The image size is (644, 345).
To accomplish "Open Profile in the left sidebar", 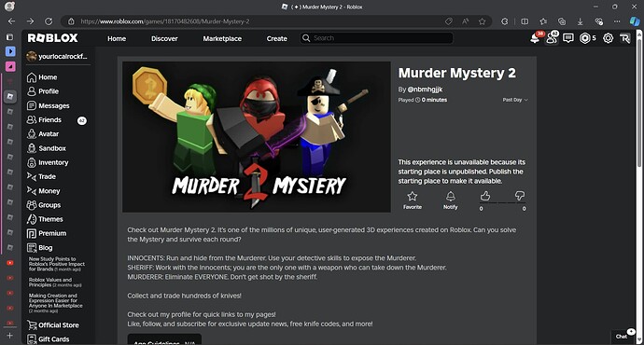I will coord(43,91).
